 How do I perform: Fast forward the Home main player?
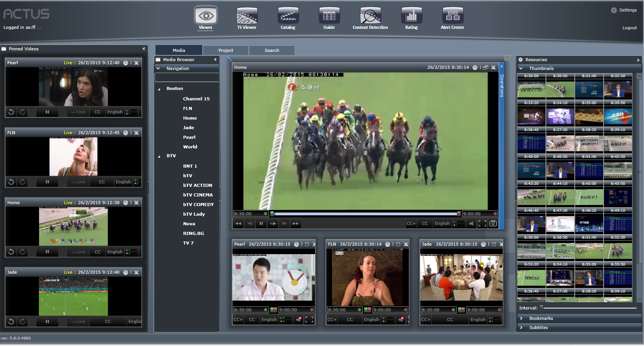tap(295, 223)
